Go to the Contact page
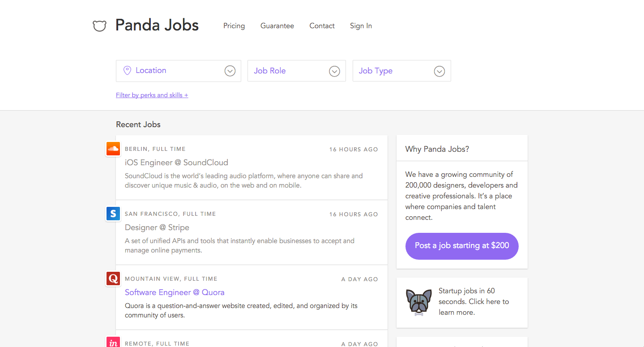644x347 pixels. (x=322, y=26)
